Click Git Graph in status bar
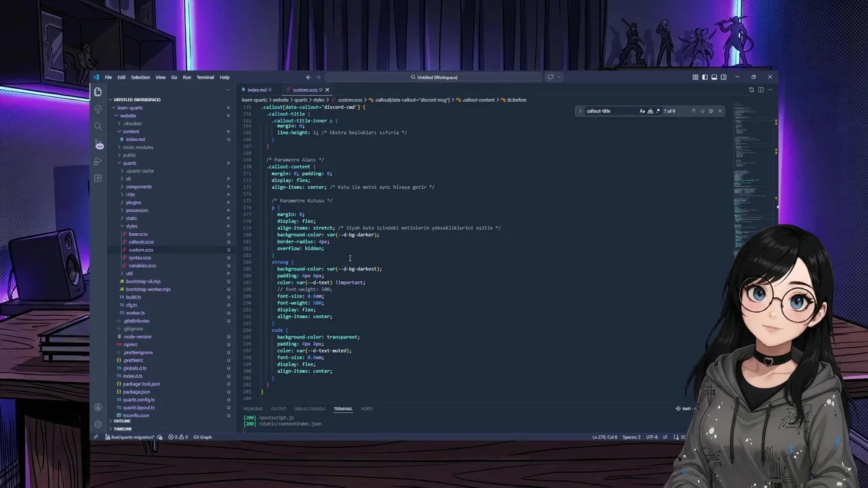 (x=203, y=437)
